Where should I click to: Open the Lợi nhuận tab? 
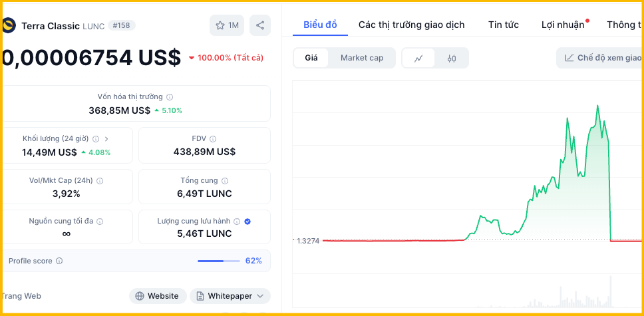563,25
